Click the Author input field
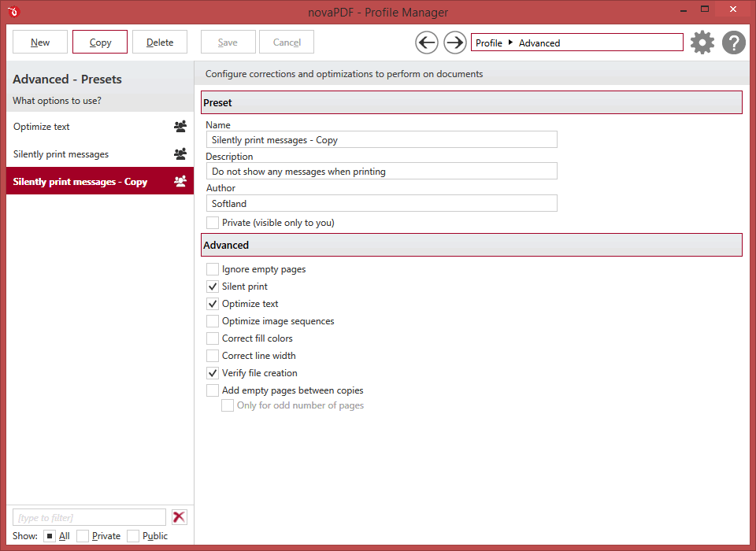This screenshot has width=756, height=551. 381,203
